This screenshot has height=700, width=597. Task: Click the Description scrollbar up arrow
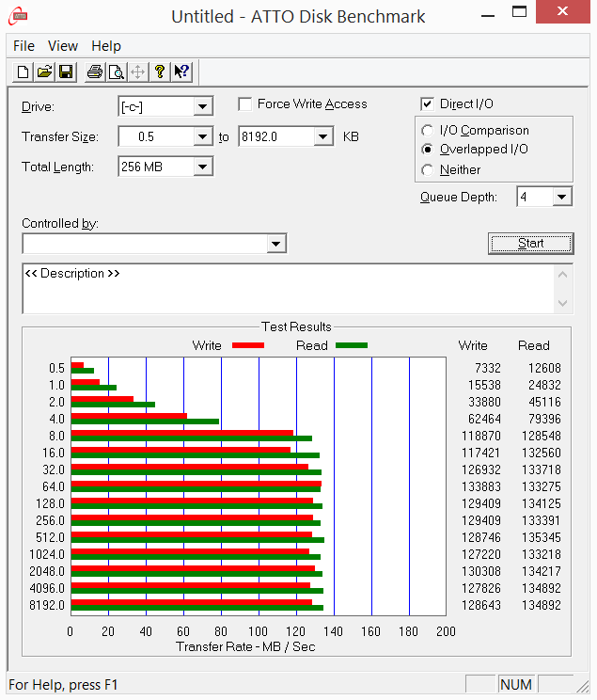click(x=562, y=275)
